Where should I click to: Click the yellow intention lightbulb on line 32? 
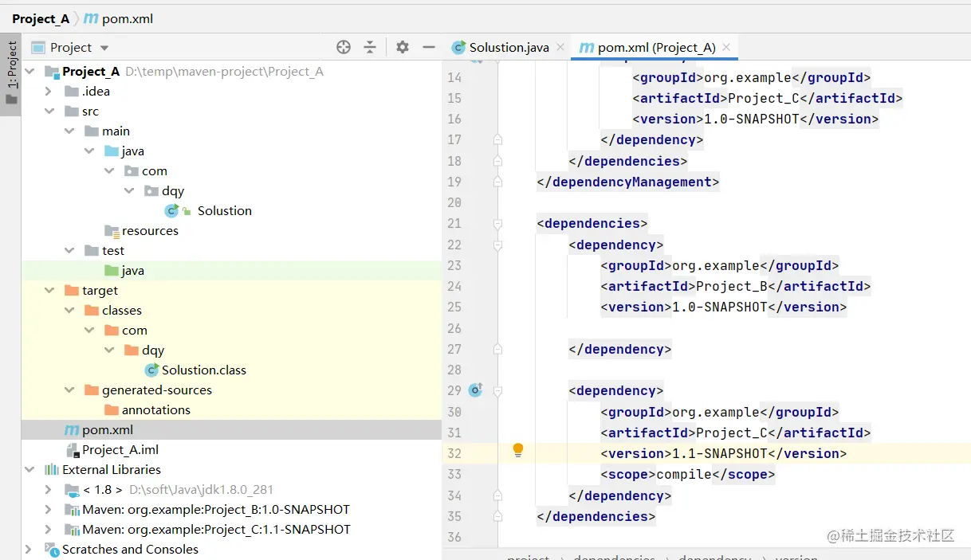(x=518, y=450)
